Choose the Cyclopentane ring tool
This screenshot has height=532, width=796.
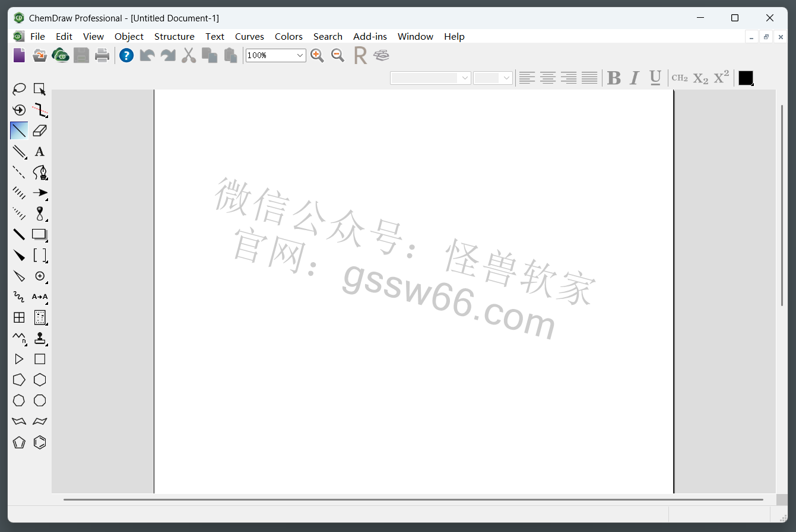click(x=19, y=380)
